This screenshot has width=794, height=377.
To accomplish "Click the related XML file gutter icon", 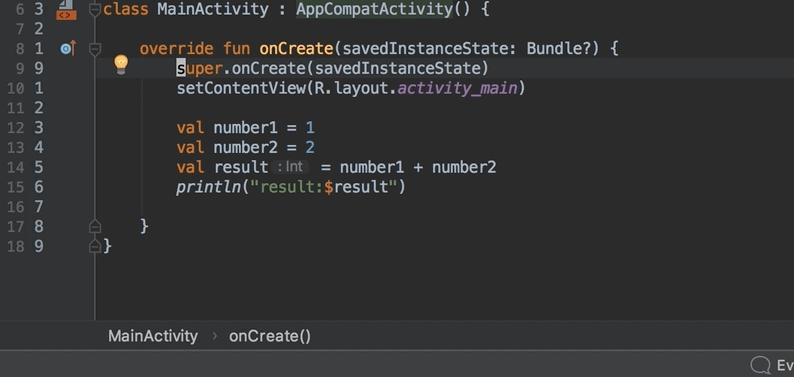I will (x=66, y=10).
